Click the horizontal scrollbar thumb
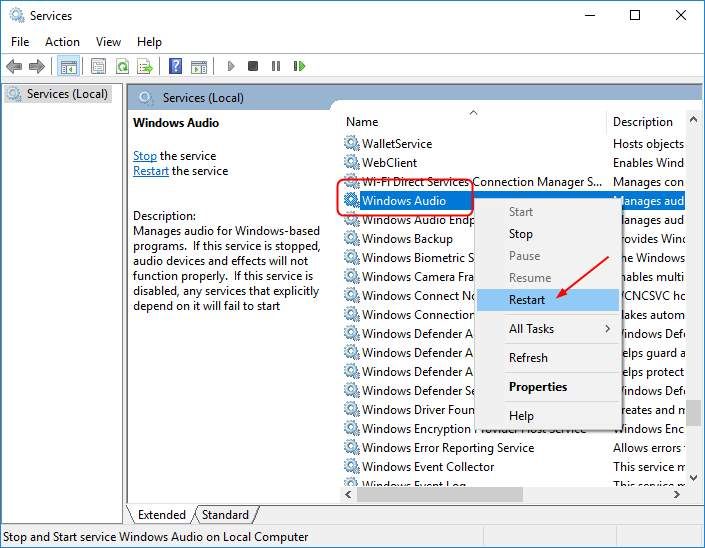Image resolution: width=705 pixels, height=548 pixels. tap(440, 495)
